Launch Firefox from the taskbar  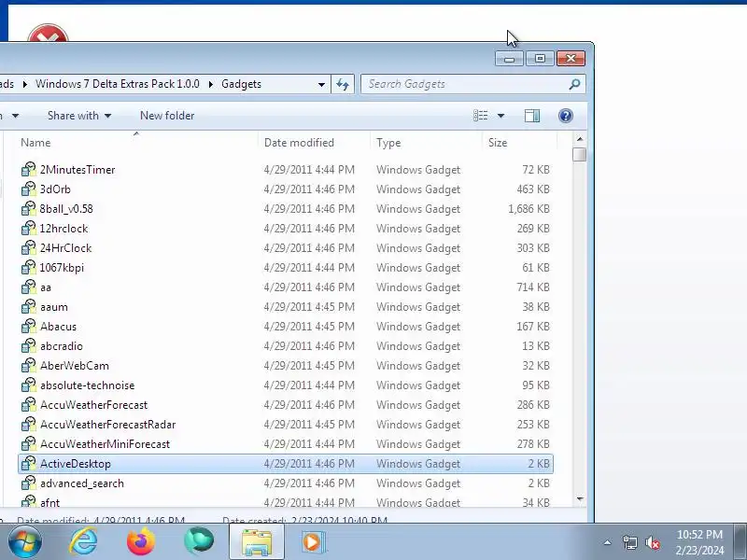[141, 542]
